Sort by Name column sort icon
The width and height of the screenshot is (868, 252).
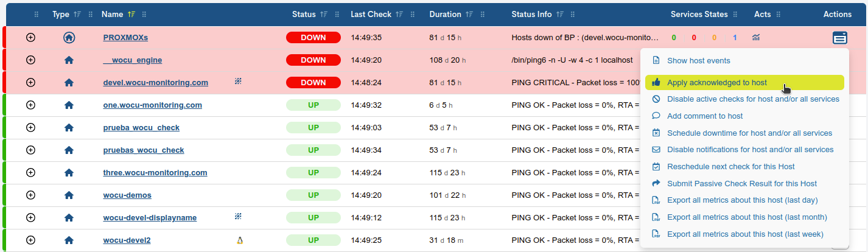point(131,15)
